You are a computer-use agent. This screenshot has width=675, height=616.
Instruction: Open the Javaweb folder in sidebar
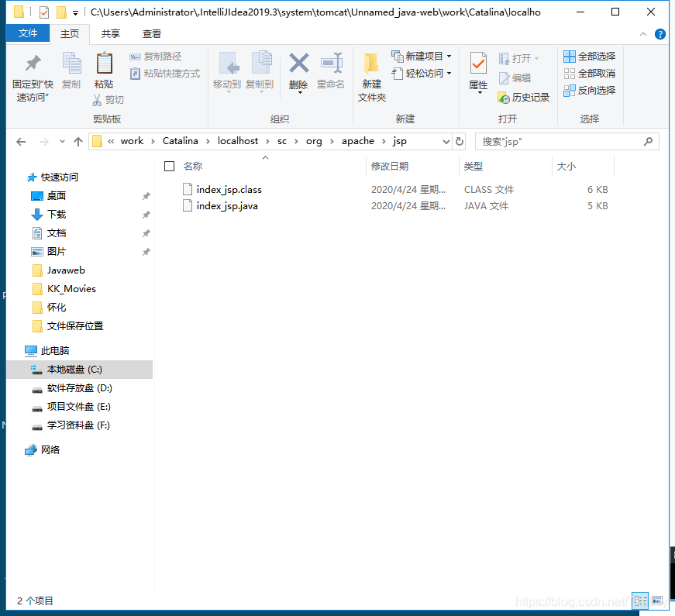click(66, 270)
